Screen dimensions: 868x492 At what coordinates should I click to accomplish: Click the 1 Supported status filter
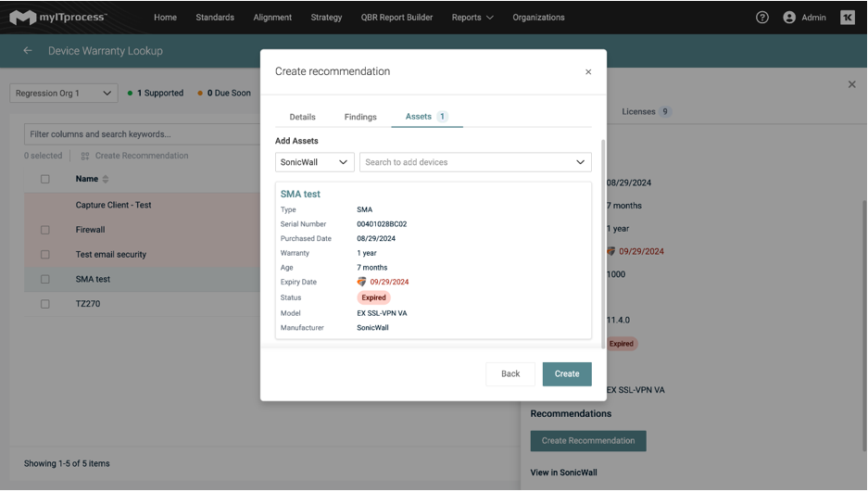(x=156, y=93)
